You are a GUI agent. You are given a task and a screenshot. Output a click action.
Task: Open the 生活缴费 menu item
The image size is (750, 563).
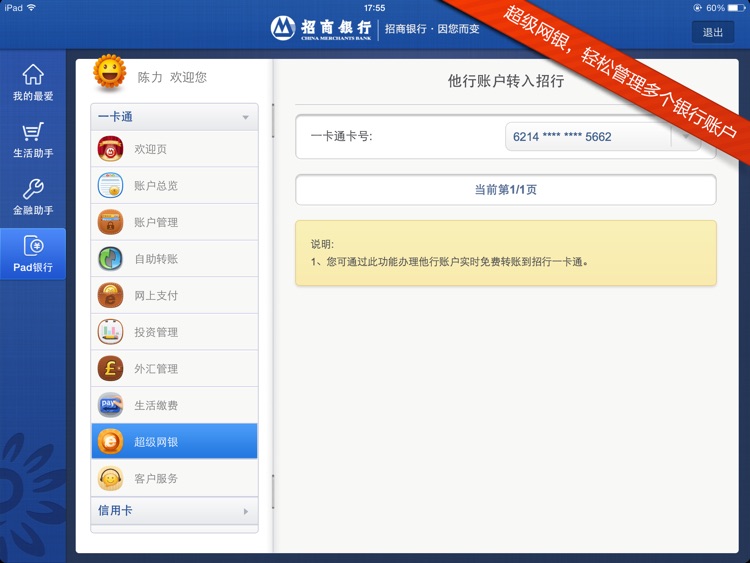click(174, 405)
